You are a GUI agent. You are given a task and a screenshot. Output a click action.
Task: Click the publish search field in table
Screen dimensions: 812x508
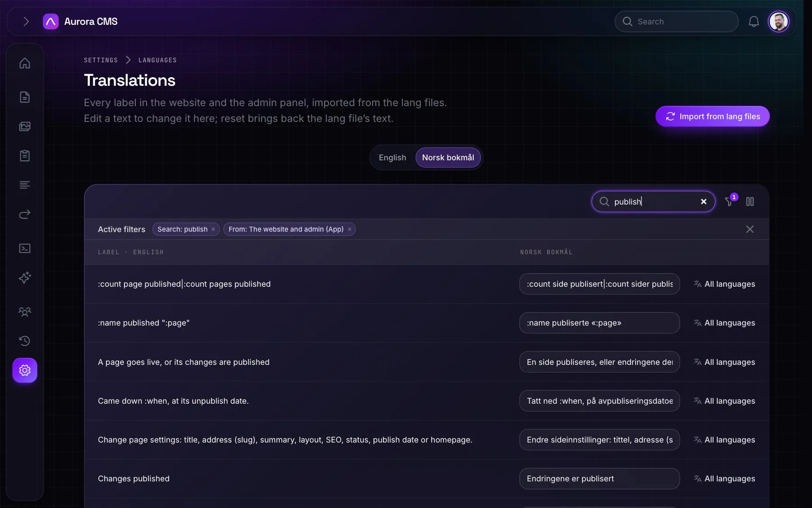[654, 201]
